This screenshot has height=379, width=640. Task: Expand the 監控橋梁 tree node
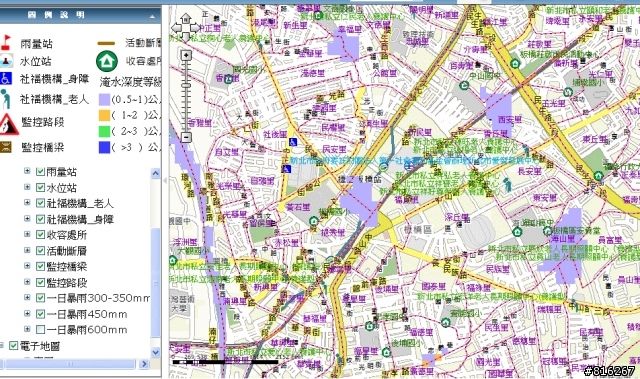[x=27, y=266]
